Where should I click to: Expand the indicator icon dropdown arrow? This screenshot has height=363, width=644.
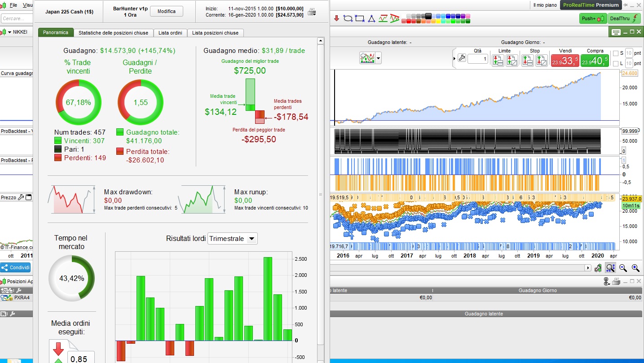[x=379, y=58]
